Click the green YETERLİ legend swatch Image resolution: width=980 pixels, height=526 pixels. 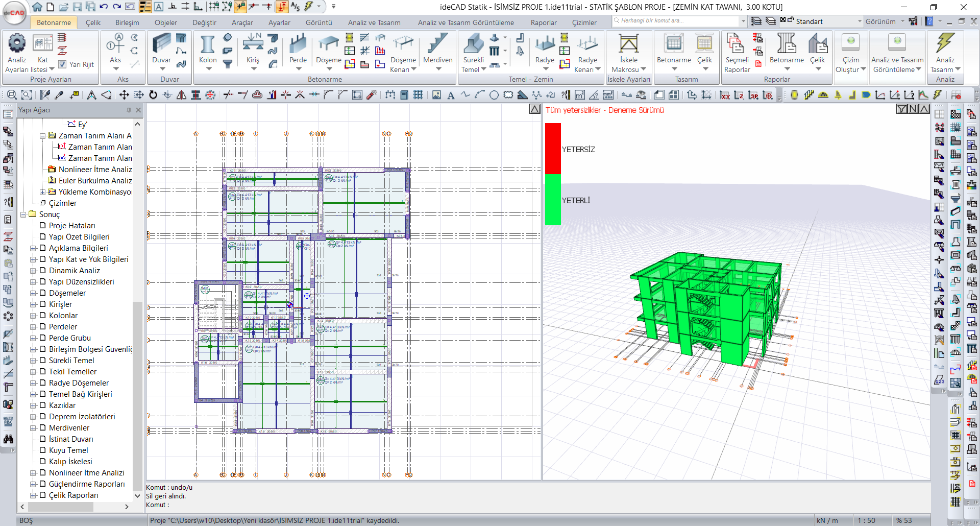click(x=553, y=200)
